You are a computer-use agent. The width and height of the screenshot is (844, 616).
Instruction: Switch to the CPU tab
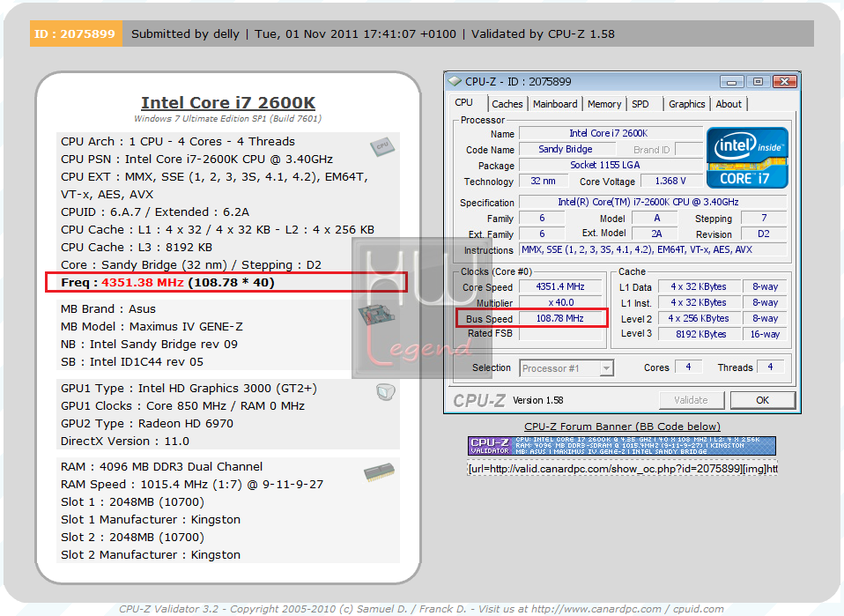[x=463, y=103]
